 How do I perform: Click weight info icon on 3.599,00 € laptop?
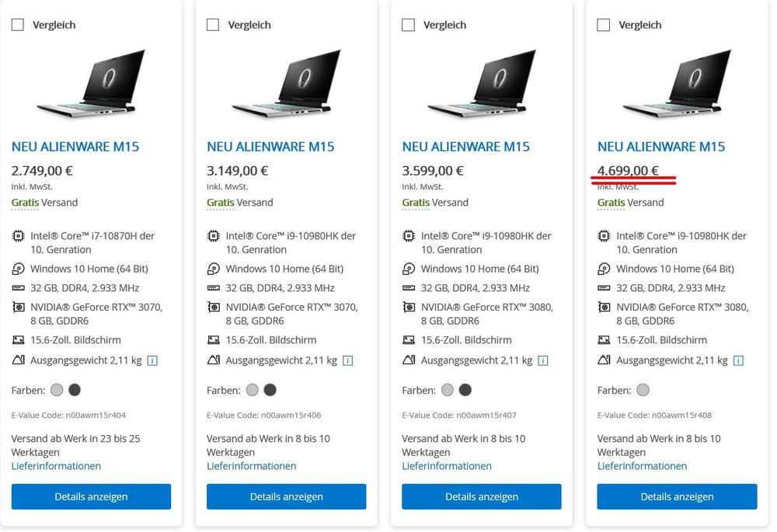point(543,360)
